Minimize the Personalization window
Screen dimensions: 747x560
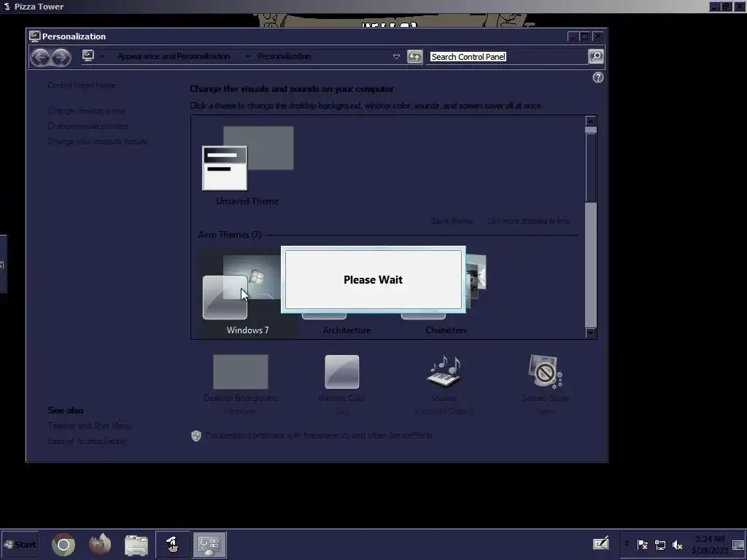tap(573, 36)
